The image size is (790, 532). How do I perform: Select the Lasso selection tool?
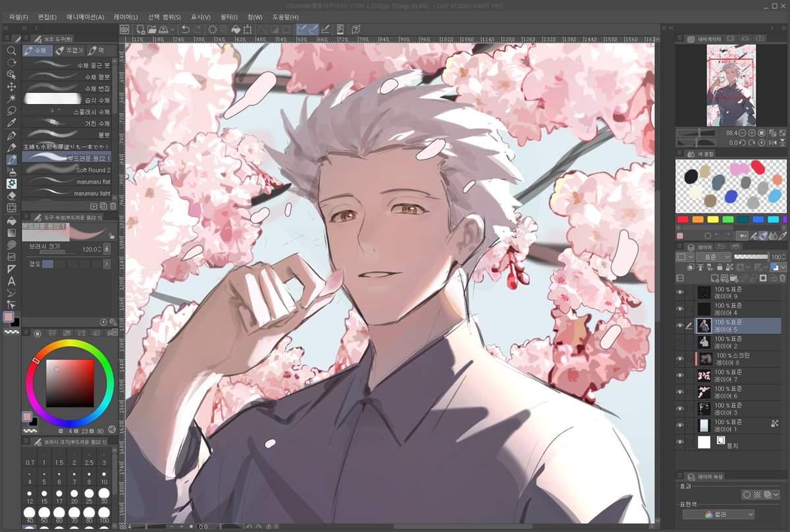coord(11,111)
